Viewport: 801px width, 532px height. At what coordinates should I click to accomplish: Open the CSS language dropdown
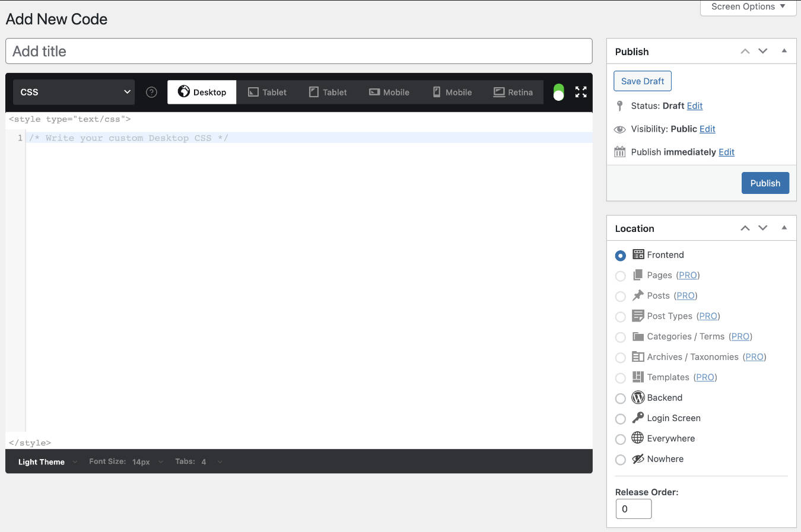(73, 92)
